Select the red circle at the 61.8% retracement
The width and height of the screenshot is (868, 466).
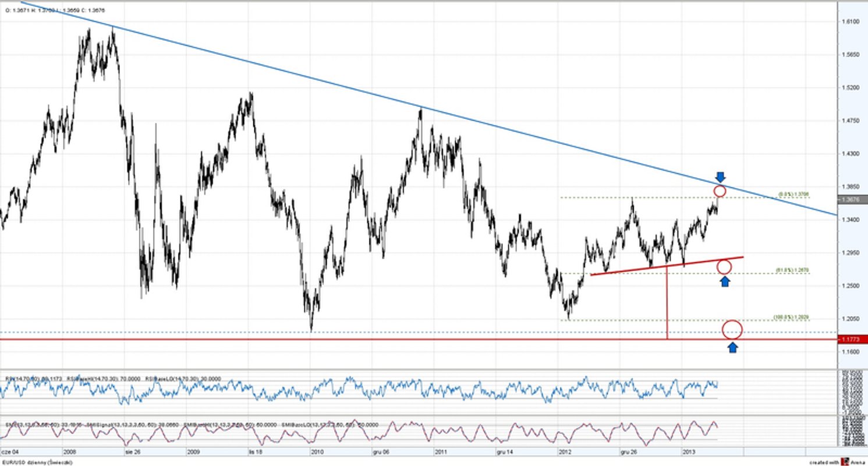(725, 267)
